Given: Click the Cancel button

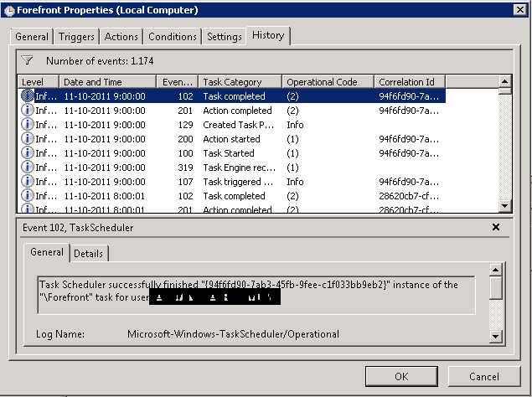Looking at the screenshot, I should (484, 376).
